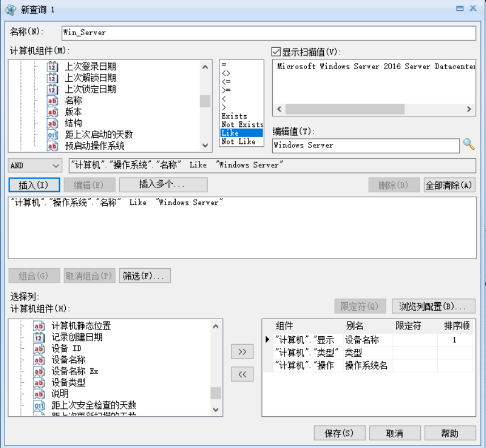Click the << remove column arrow button

(x=242, y=374)
